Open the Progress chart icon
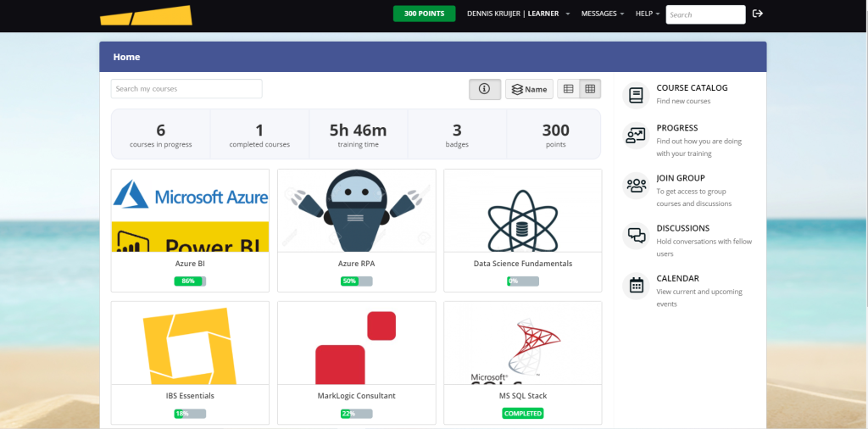The image size is (868, 429). (x=635, y=136)
